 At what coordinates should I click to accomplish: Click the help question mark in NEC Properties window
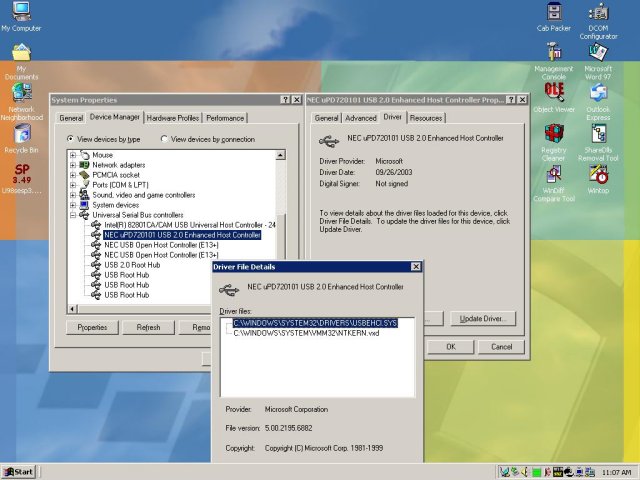tap(511, 100)
